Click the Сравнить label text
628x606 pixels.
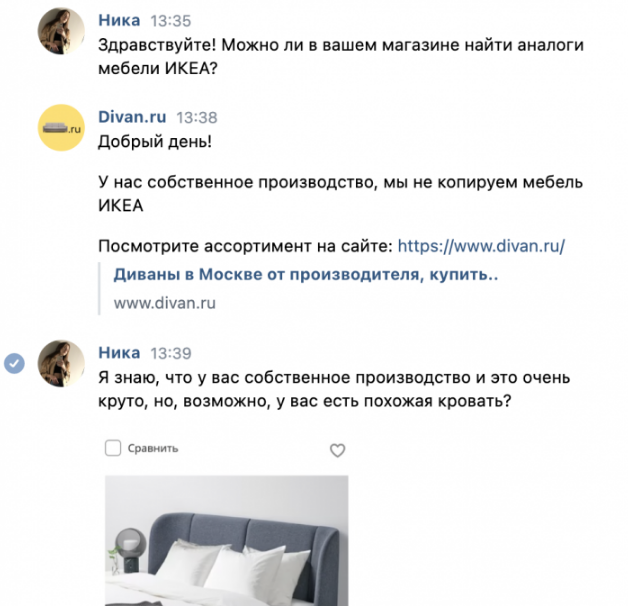click(x=153, y=448)
